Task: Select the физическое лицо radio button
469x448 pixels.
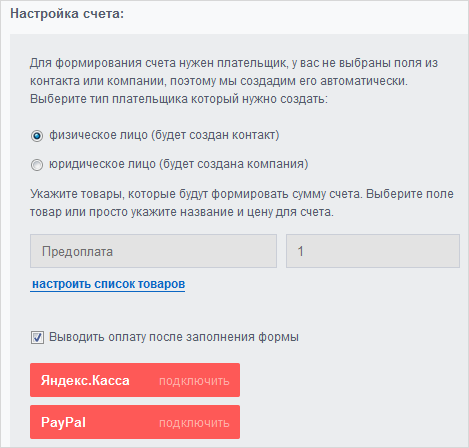Action: [x=37, y=136]
